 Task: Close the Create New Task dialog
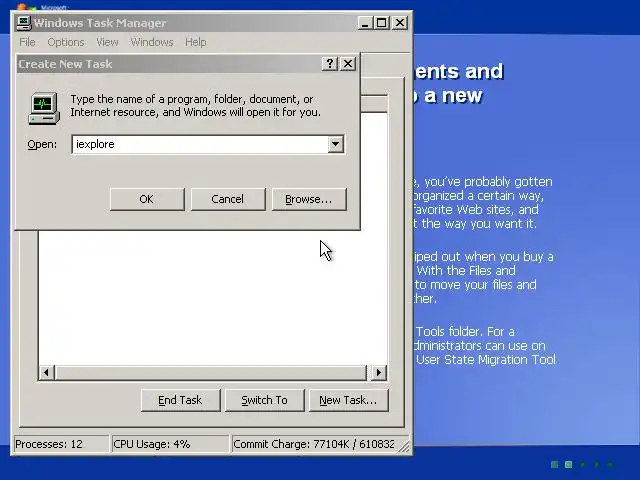click(348, 64)
